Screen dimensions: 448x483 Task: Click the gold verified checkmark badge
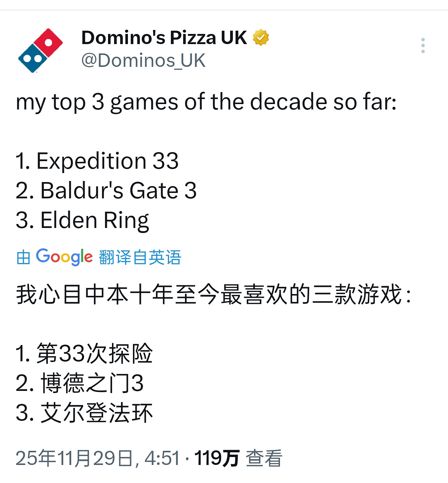tap(260, 38)
